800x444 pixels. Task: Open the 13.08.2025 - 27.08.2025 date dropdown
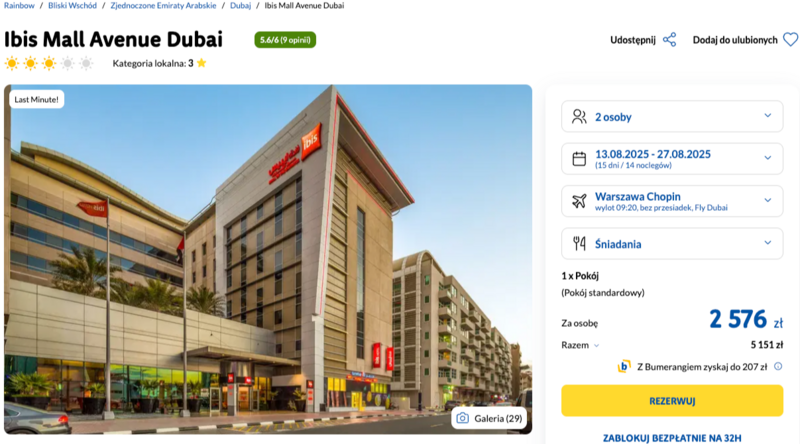pyautogui.click(x=672, y=159)
